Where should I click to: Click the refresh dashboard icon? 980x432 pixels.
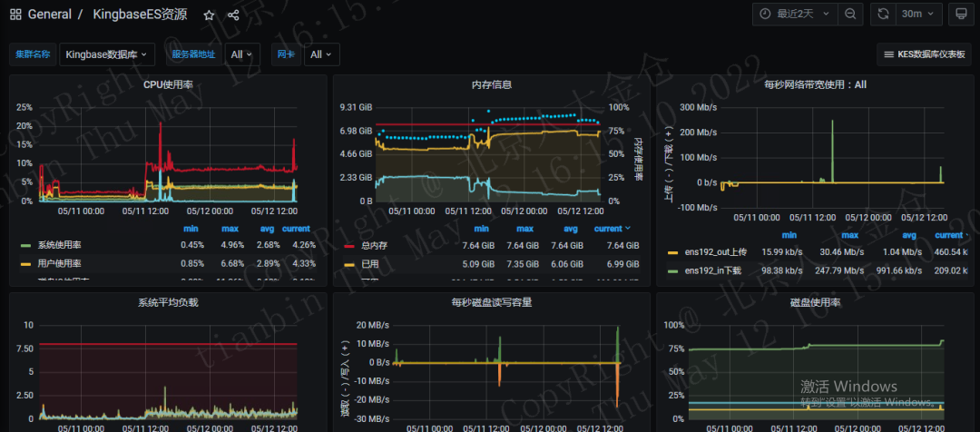(x=883, y=14)
